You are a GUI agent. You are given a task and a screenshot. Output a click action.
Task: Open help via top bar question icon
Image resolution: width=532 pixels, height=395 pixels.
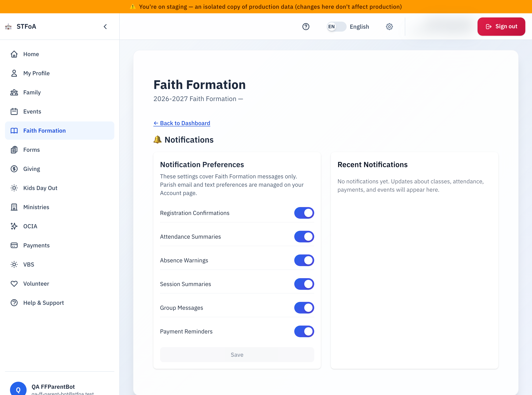tap(306, 27)
